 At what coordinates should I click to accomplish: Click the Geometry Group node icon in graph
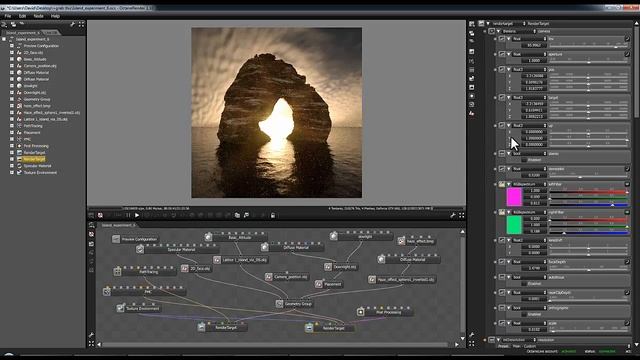tap(279, 304)
